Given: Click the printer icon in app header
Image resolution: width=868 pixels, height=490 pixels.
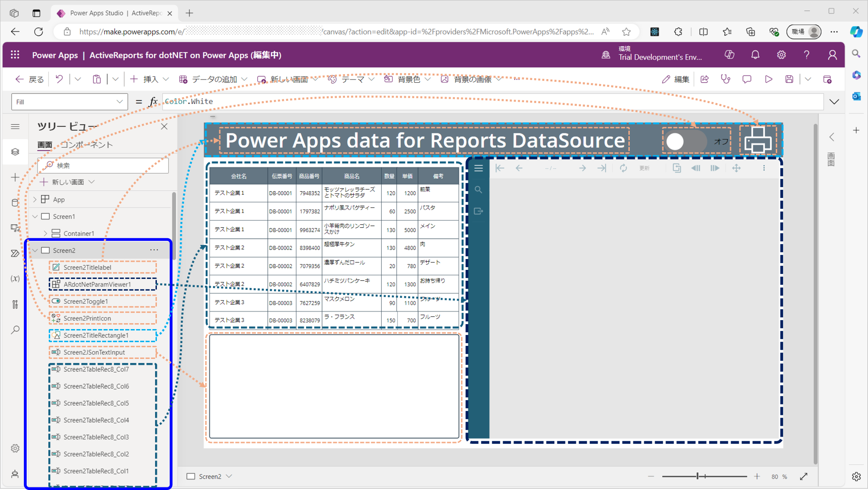Looking at the screenshot, I should 758,140.
